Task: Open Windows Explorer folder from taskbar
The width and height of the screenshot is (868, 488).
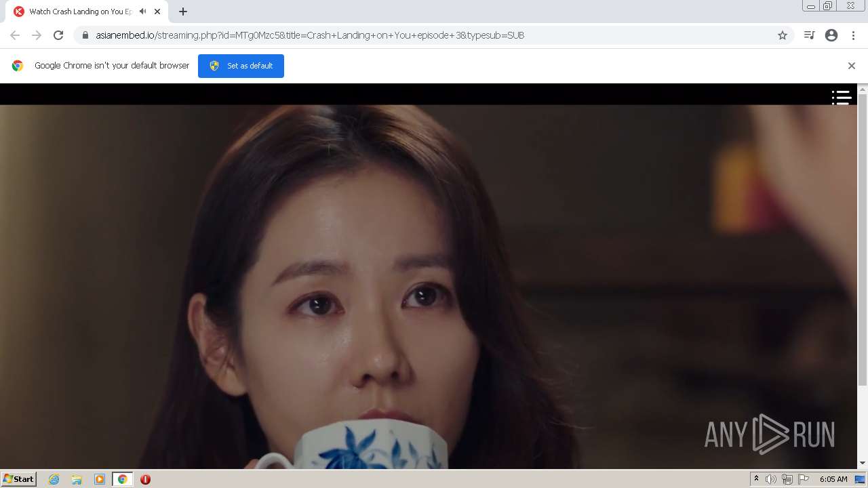Action: pos(77,479)
